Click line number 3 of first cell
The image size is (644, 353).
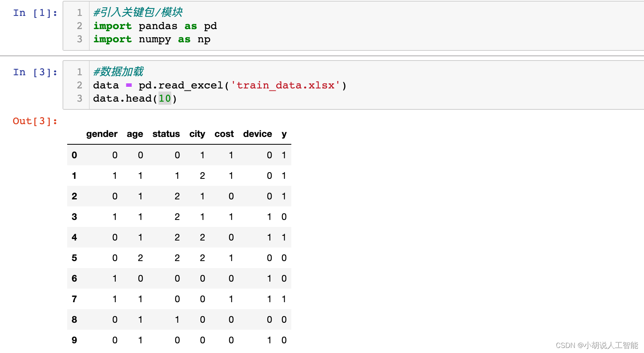pyautogui.click(x=80, y=39)
